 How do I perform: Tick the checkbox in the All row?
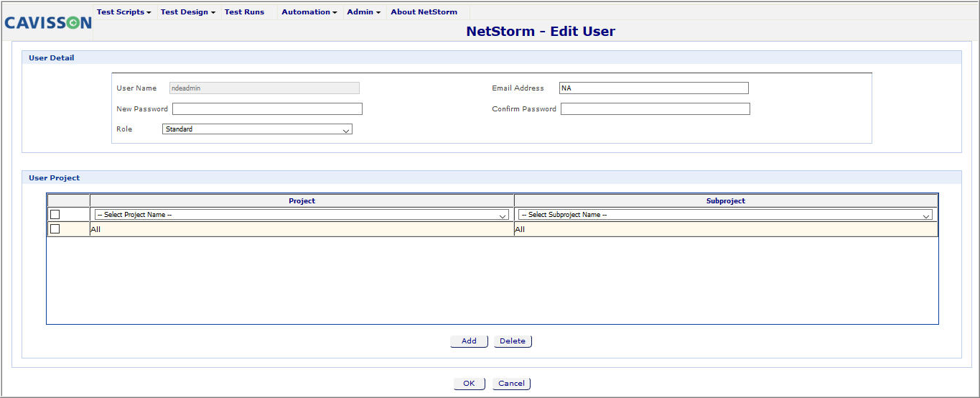click(x=55, y=229)
